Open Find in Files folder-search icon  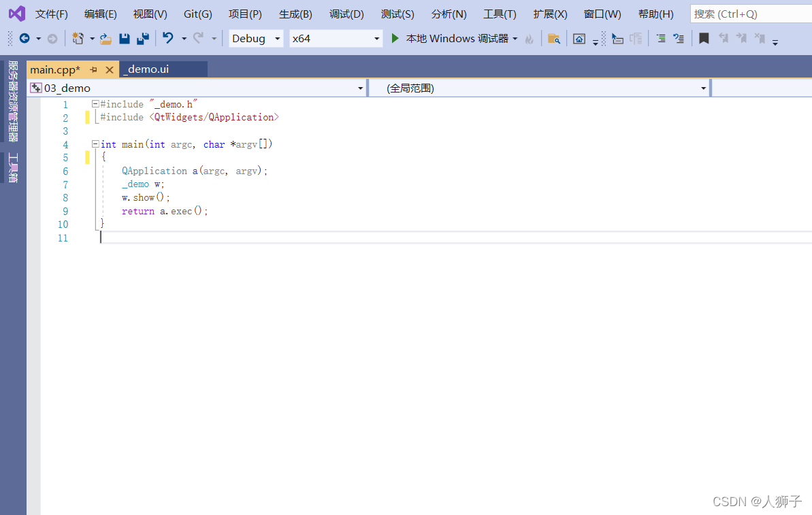(553, 39)
